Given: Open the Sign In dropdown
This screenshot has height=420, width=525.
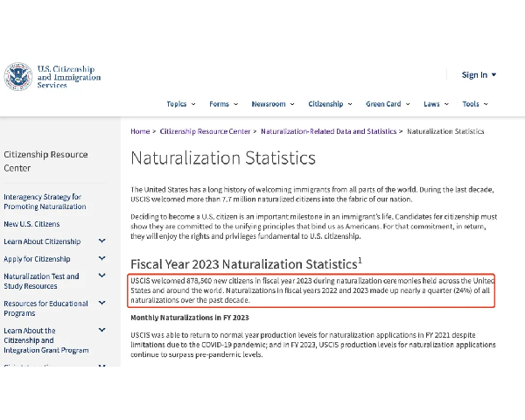Looking at the screenshot, I should click(479, 74).
